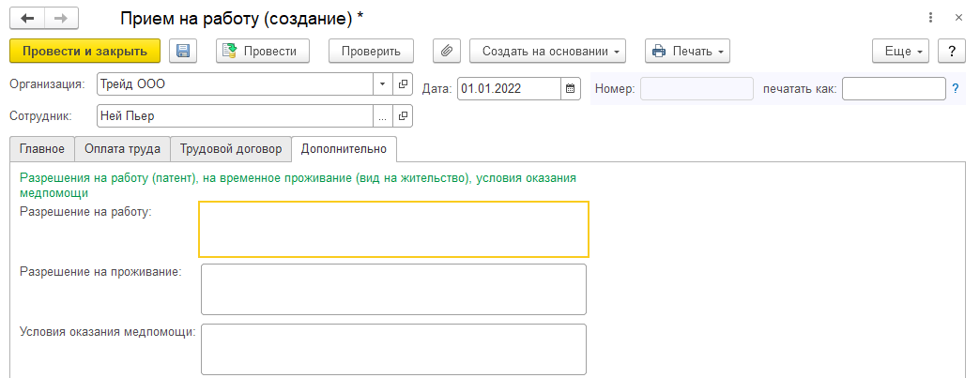Open the Организация record via its open icon
The width and height of the screenshot is (980, 378).
pyautogui.click(x=404, y=84)
